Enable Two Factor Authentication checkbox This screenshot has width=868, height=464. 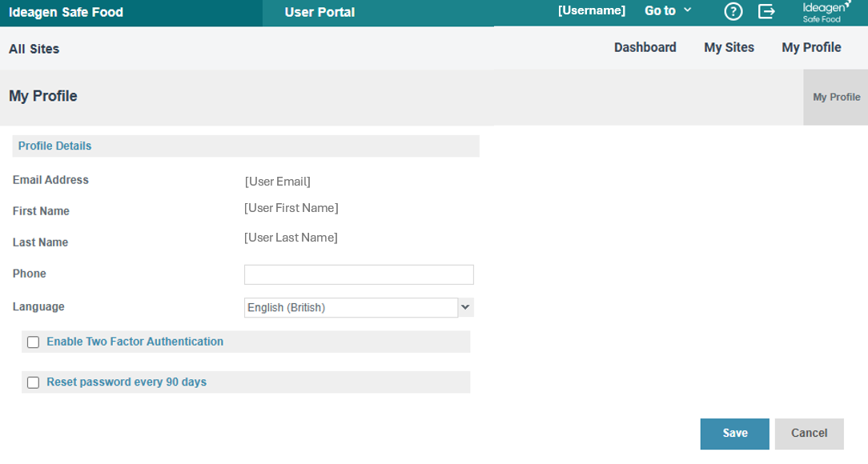(33, 342)
